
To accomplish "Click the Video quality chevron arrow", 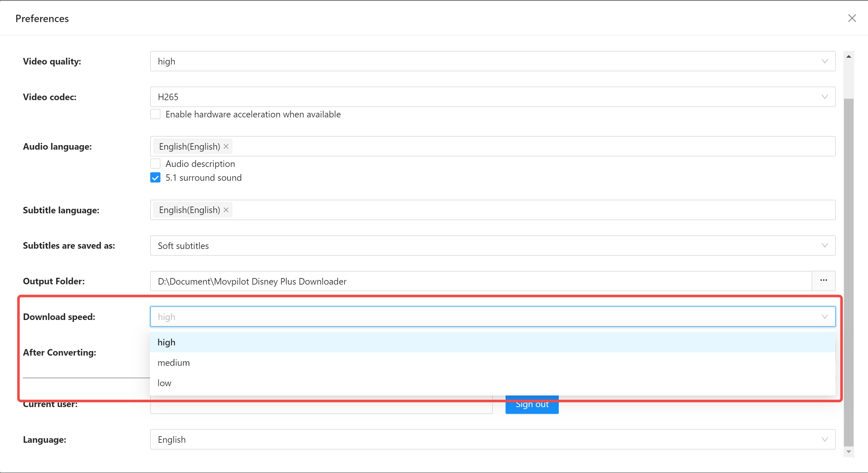I will [x=824, y=61].
